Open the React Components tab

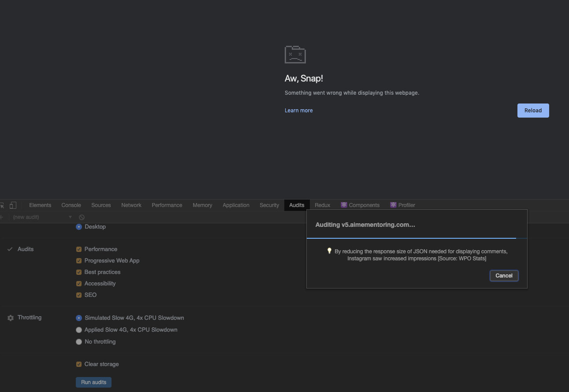[x=360, y=205]
